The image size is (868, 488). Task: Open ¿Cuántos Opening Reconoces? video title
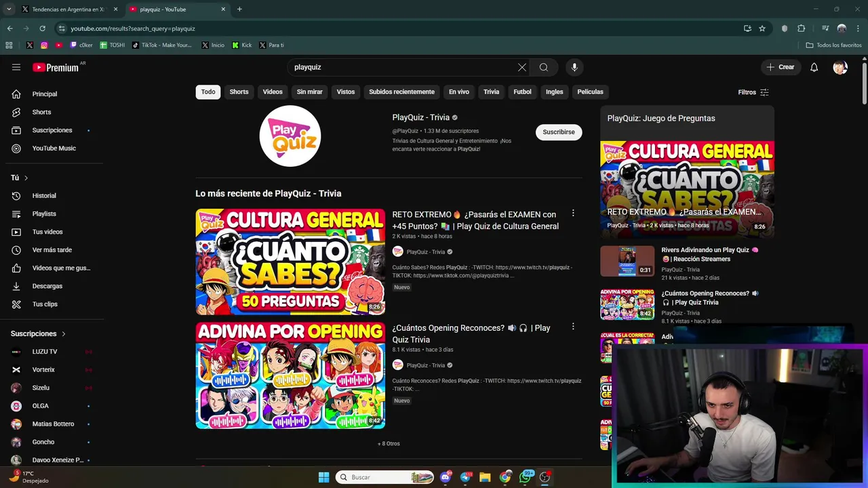point(471,333)
